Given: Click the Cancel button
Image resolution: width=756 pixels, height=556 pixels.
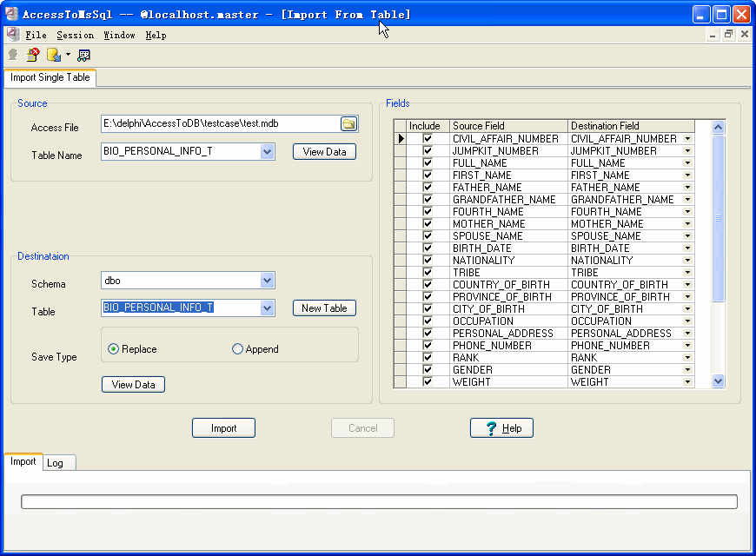Looking at the screenshot, I should coord(362,427).
